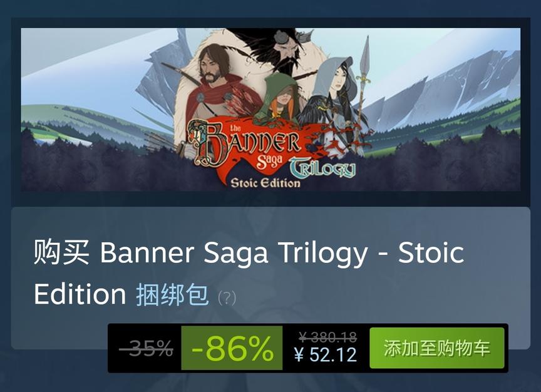
Task: Click the Banner Saga red logo emblem
Action: click(x=244, y=145)
